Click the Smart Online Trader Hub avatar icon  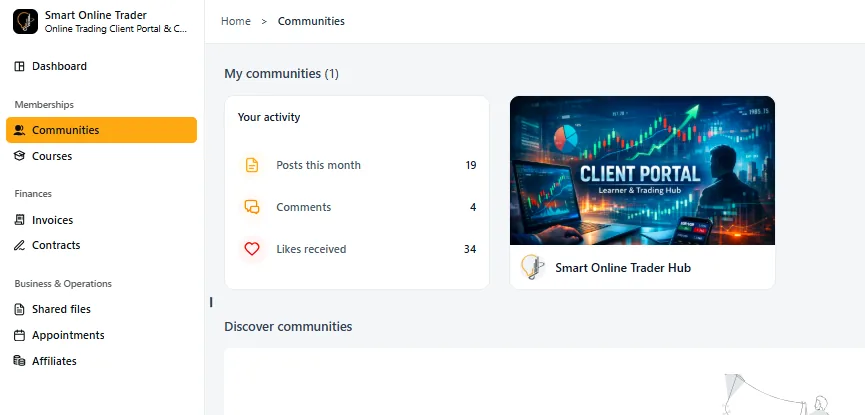[533, 267]
